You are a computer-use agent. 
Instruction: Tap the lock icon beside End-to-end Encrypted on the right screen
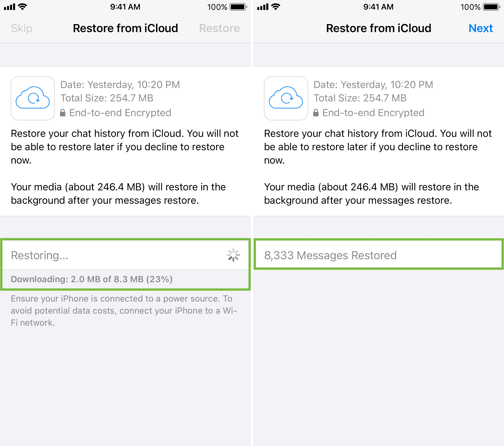pyautogui.click(x=316, y=113)
